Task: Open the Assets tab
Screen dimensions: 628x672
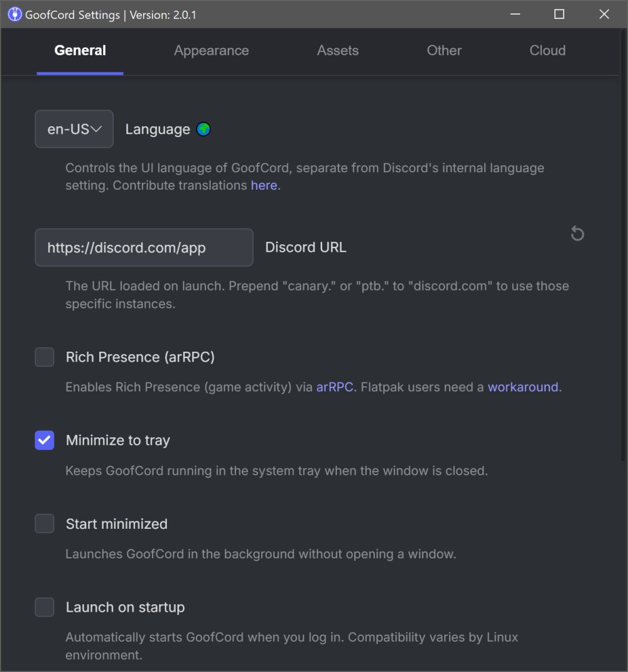Action: tap(338, 51)
